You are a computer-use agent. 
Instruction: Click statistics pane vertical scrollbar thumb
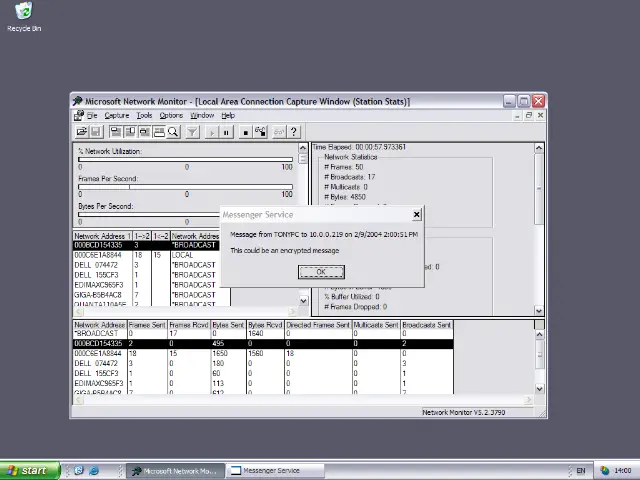coord(539,189)
